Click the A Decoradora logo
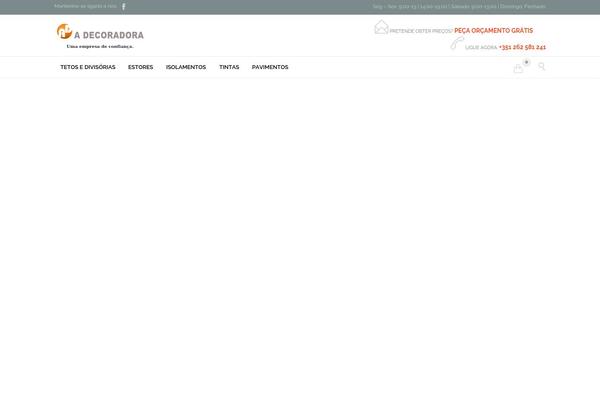The width and height of the screenshot is (600, 400). click(x=100, y=36)
